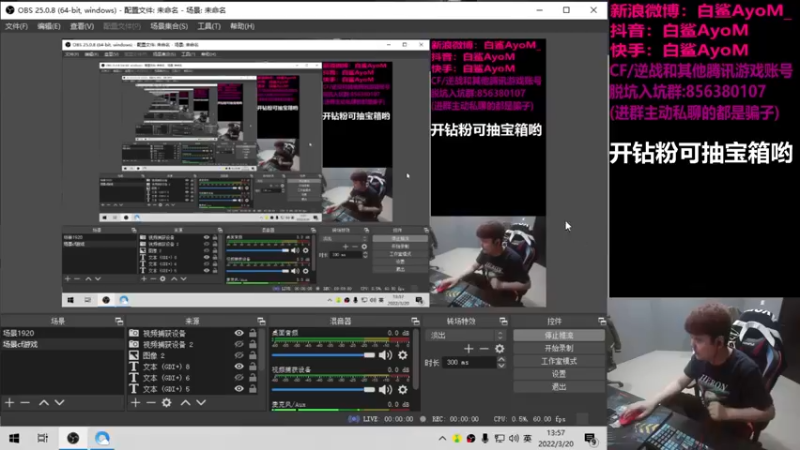Remove the transition with the minus icon
Image resolution: width=800 pixels, height=450 pixels.
(x=484, y=349)
